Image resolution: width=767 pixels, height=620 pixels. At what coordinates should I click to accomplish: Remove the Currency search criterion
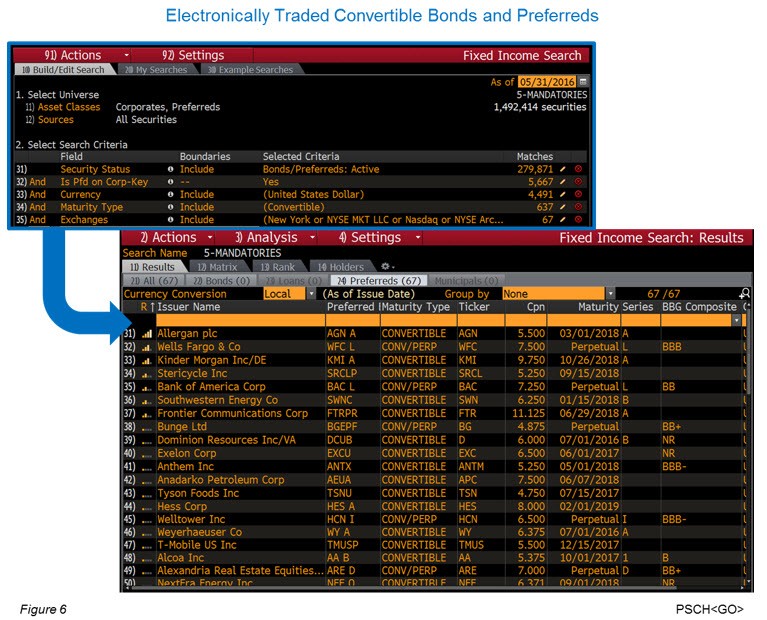578,195
